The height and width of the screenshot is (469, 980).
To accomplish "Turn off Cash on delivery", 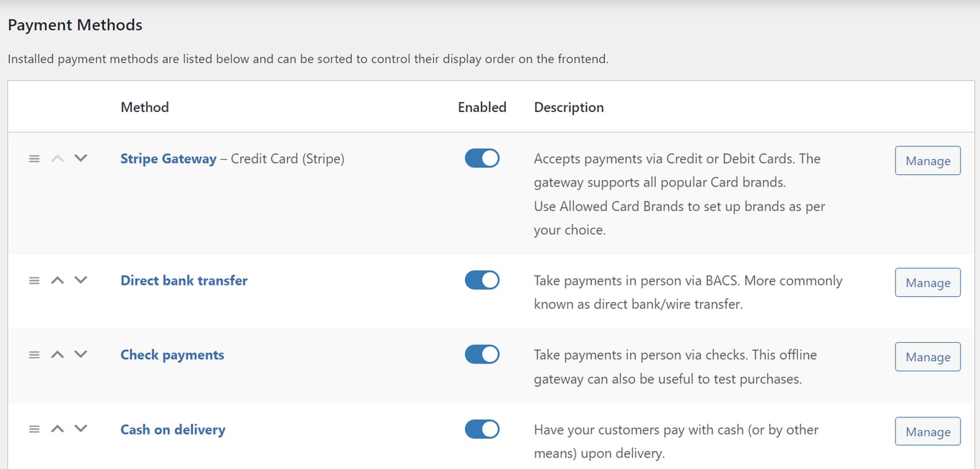I will coord(481,429).
